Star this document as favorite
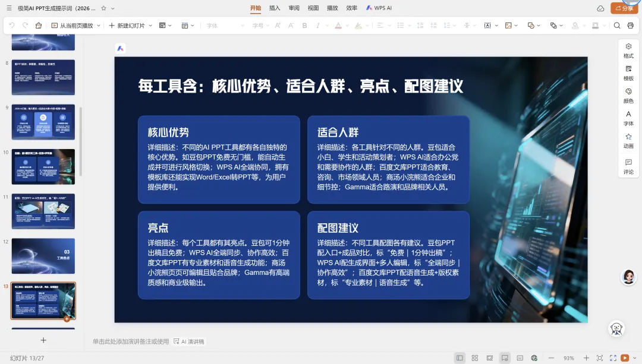Image resolution: width=642 pixels, height=364 pixels. pos(103,8)
